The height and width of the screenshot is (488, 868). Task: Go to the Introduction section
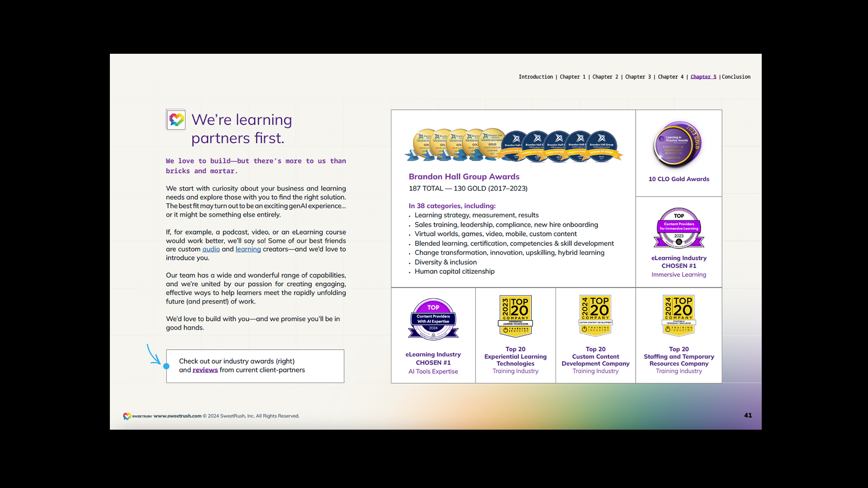[535, 77]
